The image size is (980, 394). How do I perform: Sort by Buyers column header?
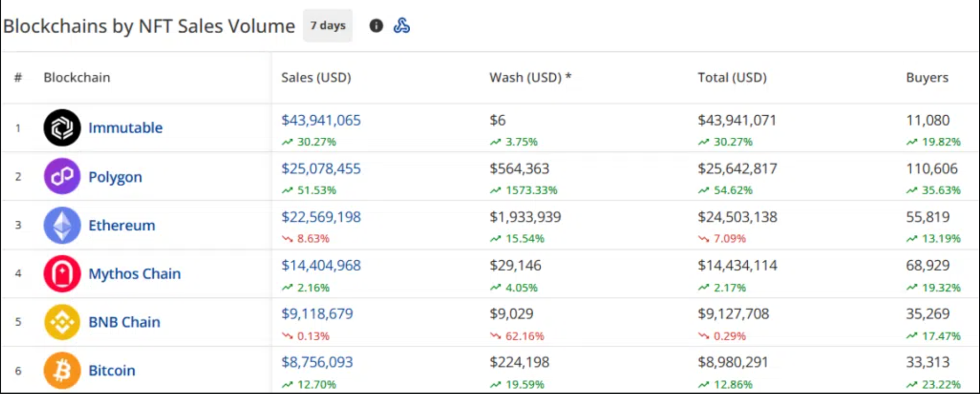click(927, 78)
